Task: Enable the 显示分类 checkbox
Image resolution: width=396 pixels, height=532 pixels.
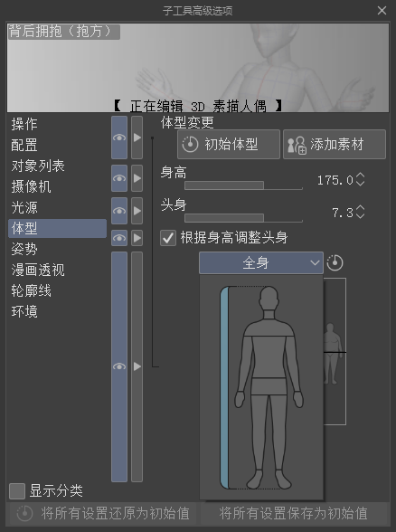Action: (17, 491)
